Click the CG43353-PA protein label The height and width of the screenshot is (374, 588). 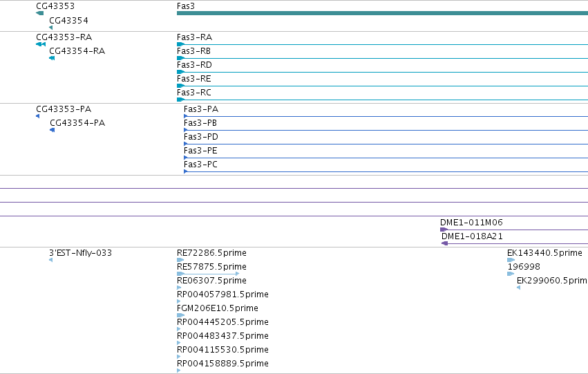click(x=64, y=109)
